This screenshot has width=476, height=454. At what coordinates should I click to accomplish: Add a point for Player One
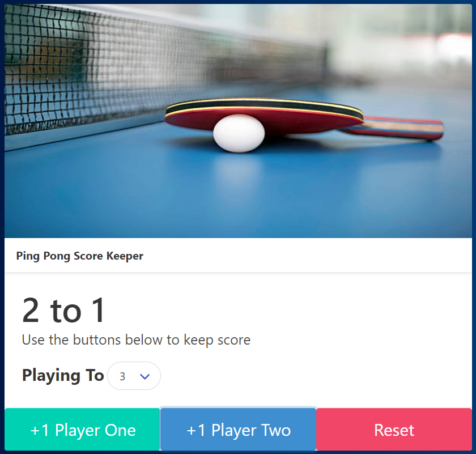point(82,430)
